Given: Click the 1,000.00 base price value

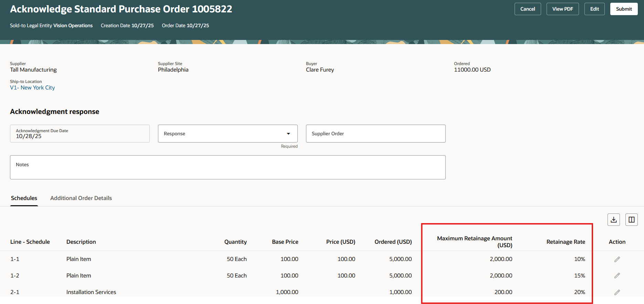Looking at the screenshot, I should click(x=287, y=292).
